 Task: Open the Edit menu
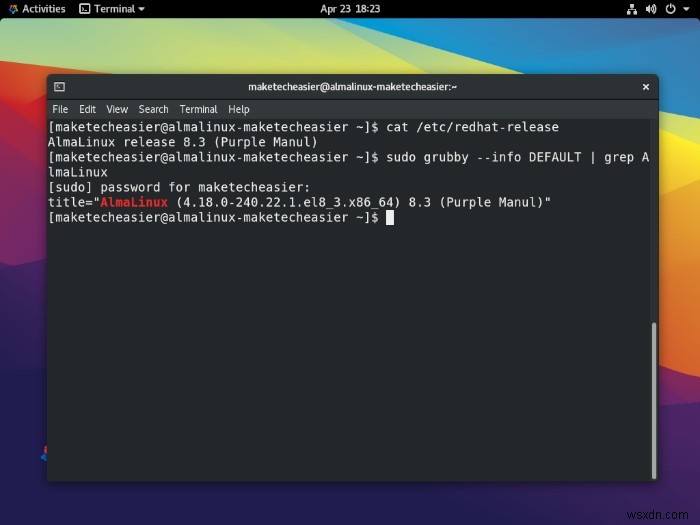click(x=88, y=109)
